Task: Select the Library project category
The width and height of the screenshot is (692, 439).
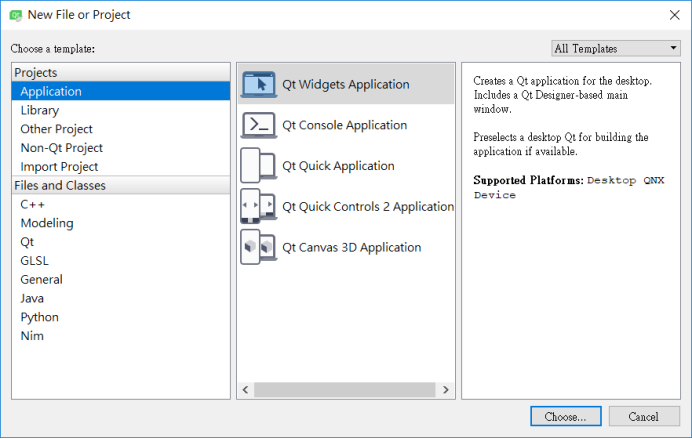Action: 40,110
